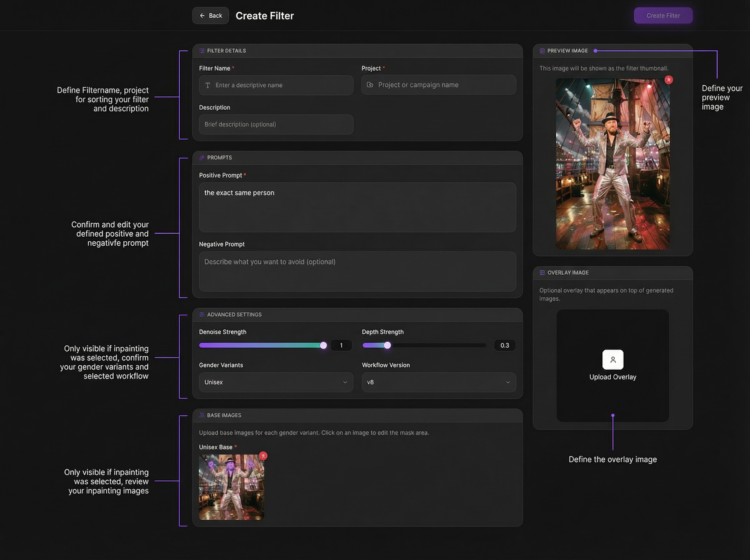
Task: Open the Unisex Base image thumbnail to edit mask
Action: pos(231,487)
